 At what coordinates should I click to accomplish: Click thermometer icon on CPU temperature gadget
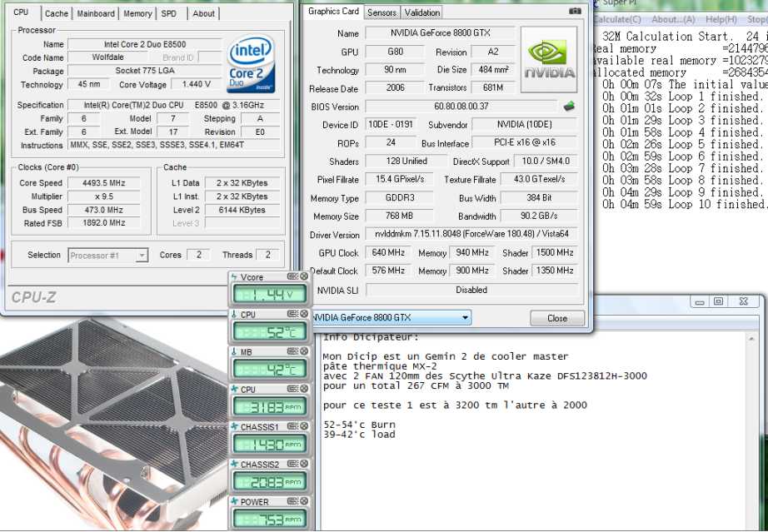click(x=234, y=314)
